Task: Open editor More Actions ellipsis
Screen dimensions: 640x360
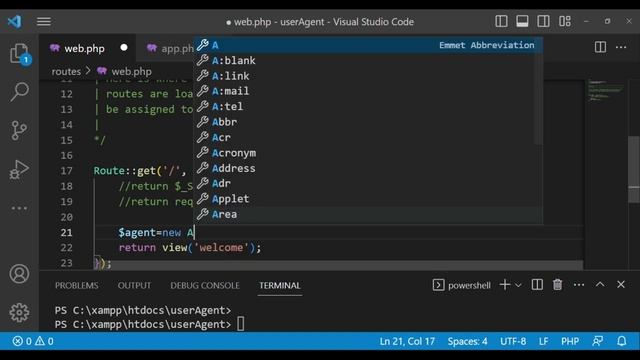Action: coord(621,47)
